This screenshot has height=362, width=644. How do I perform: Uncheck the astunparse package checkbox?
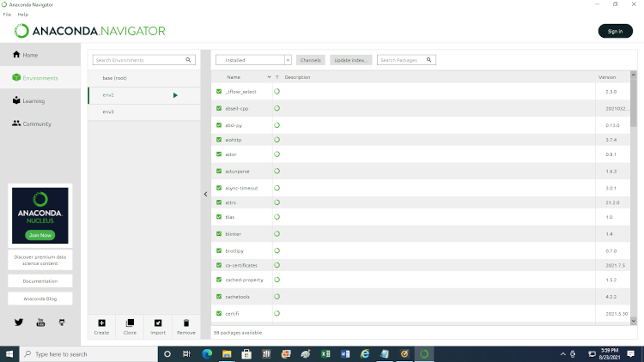[x=219, y=172]
